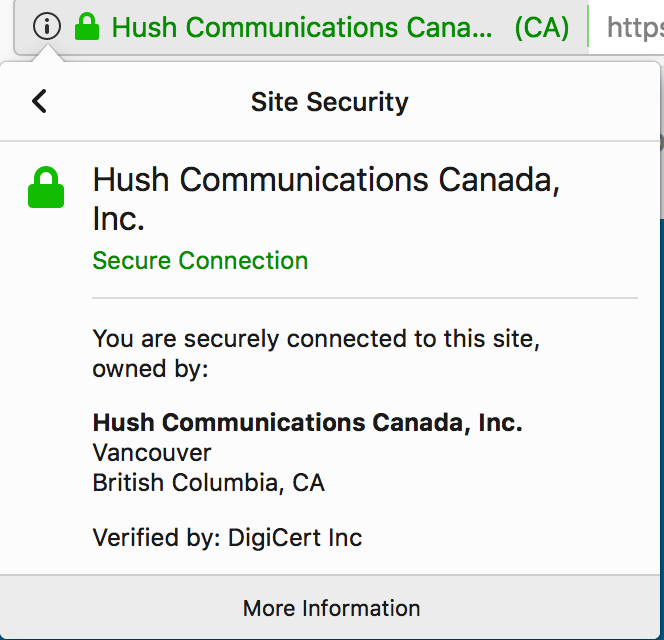Click the "owned by:" text
This screenshot has height=640, width=664.
pos(150,368)
